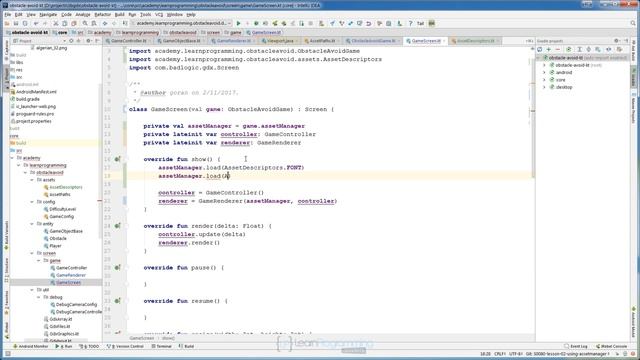Click Gradle panel settings gear
The width and height of the screenshot is (640, 360).
pos(616,41)
